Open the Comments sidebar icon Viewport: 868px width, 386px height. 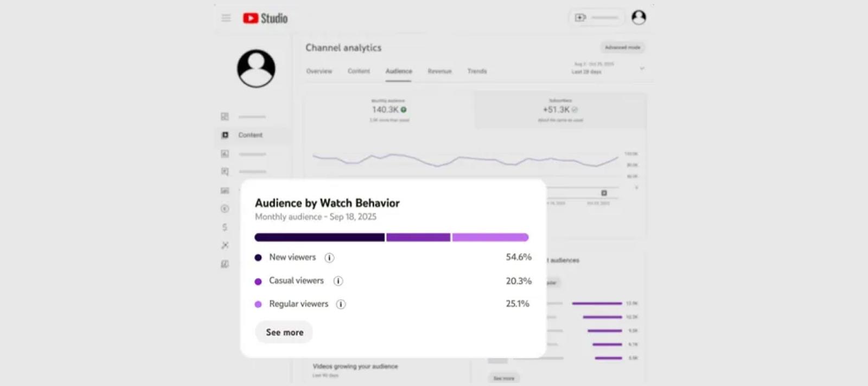tap(225, 172)
